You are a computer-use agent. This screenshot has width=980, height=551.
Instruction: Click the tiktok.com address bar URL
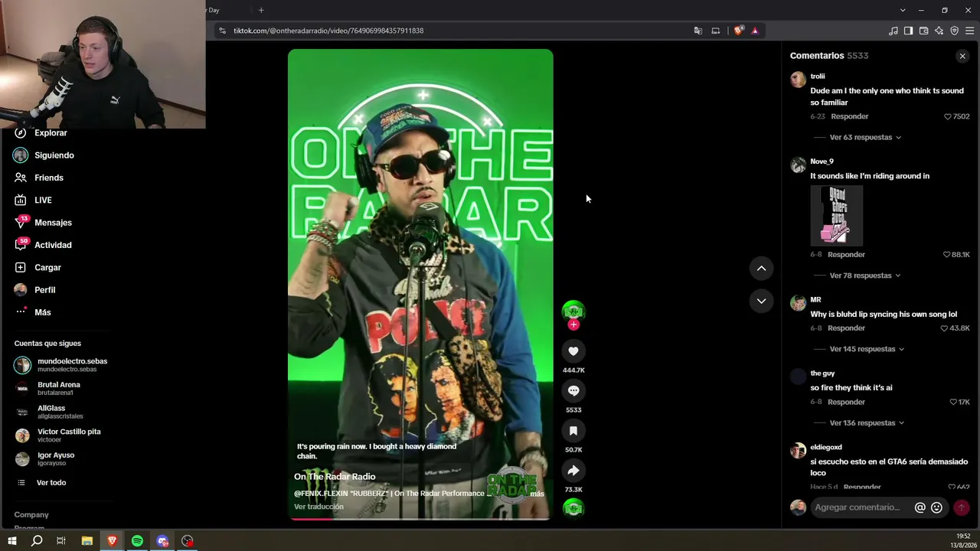(x=328, y=31)
